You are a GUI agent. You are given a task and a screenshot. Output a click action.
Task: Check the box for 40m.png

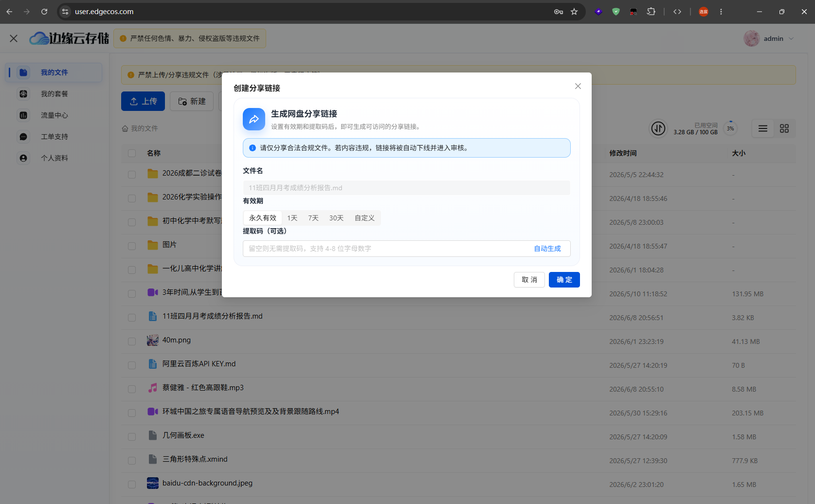132,342
